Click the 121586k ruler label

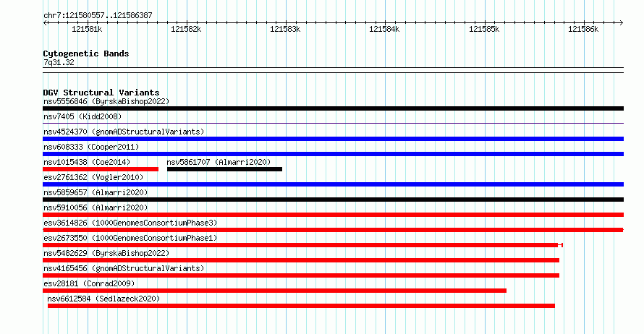[x=583, y=29]
